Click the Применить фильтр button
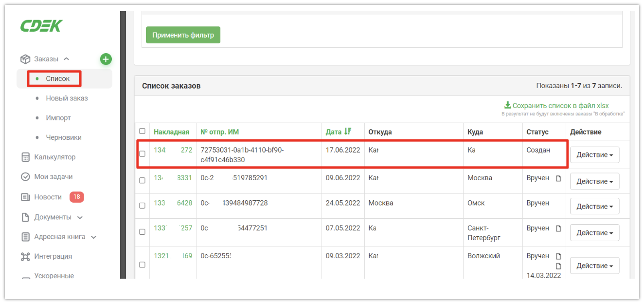 (x=183, y=35)
